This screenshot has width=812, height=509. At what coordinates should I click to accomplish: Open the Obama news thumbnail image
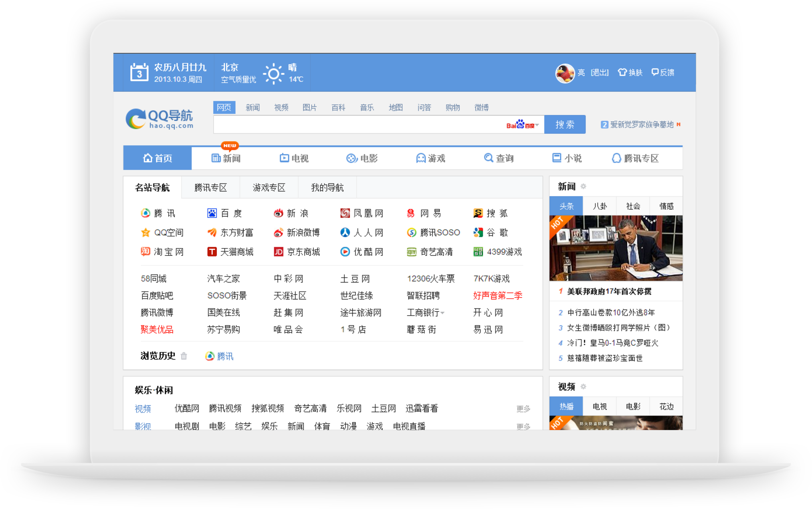click(x=616, y=248)
